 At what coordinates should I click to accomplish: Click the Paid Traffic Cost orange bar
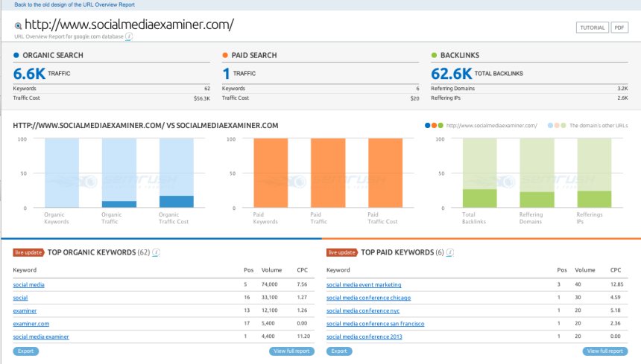pyautogui.click(x=385, y=173)
